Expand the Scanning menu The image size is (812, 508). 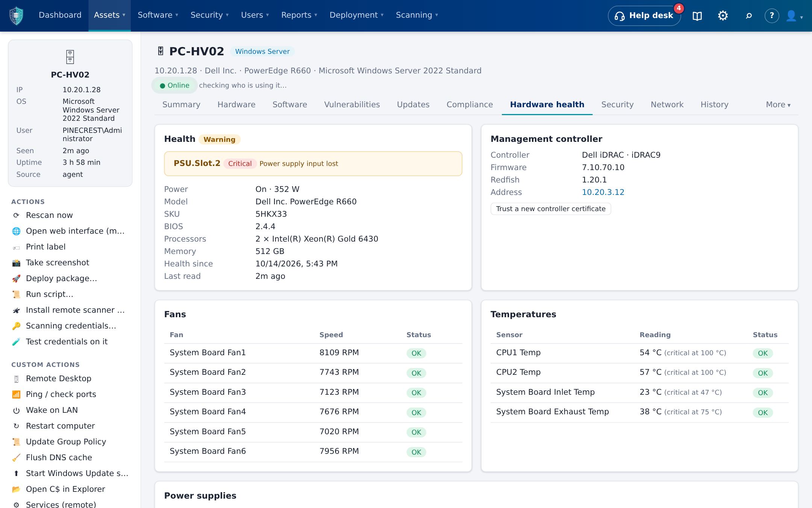417,15
